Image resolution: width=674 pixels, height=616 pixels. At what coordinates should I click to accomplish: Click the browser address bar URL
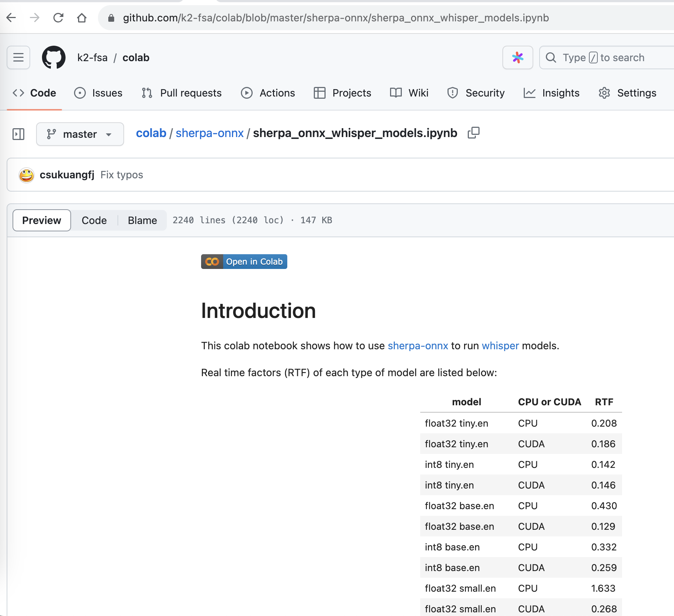tap(336, 18)
